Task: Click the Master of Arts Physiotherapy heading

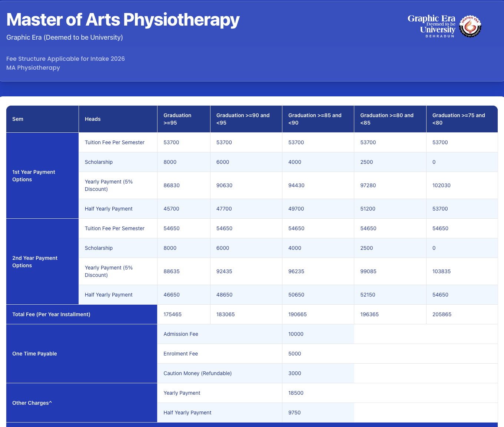Action: pyautogui.click(x=123, y=20)
